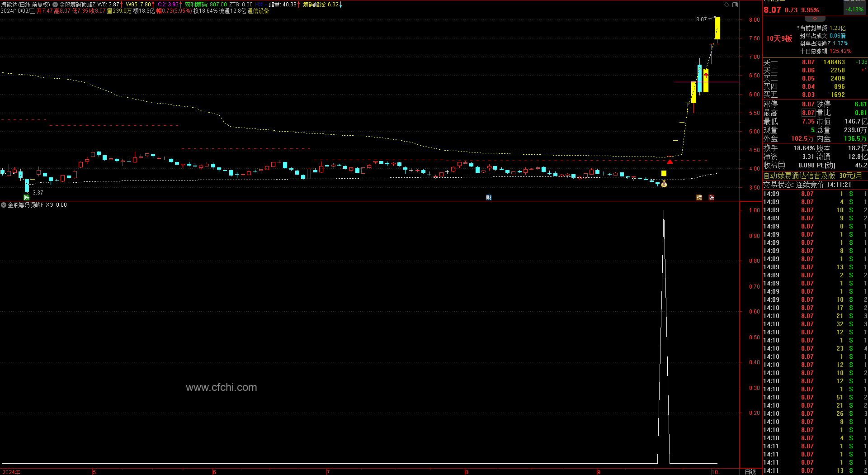
Task: Click the 3.37 low price label on chart
Action: pos(38,193)
